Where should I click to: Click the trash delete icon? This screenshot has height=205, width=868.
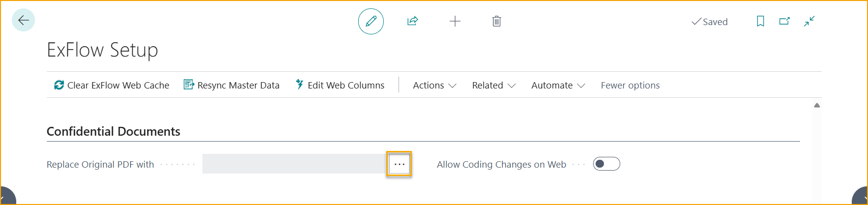[x=497, y=21]
